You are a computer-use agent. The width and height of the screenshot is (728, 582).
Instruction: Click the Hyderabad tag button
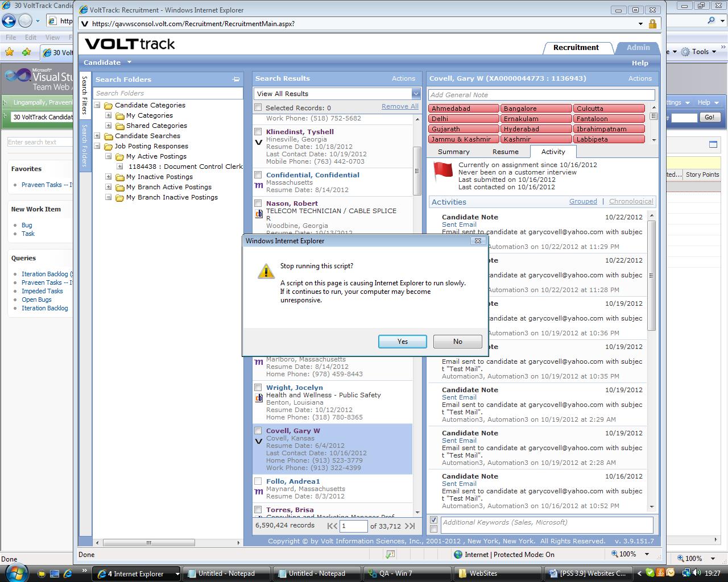coord(536,129)
